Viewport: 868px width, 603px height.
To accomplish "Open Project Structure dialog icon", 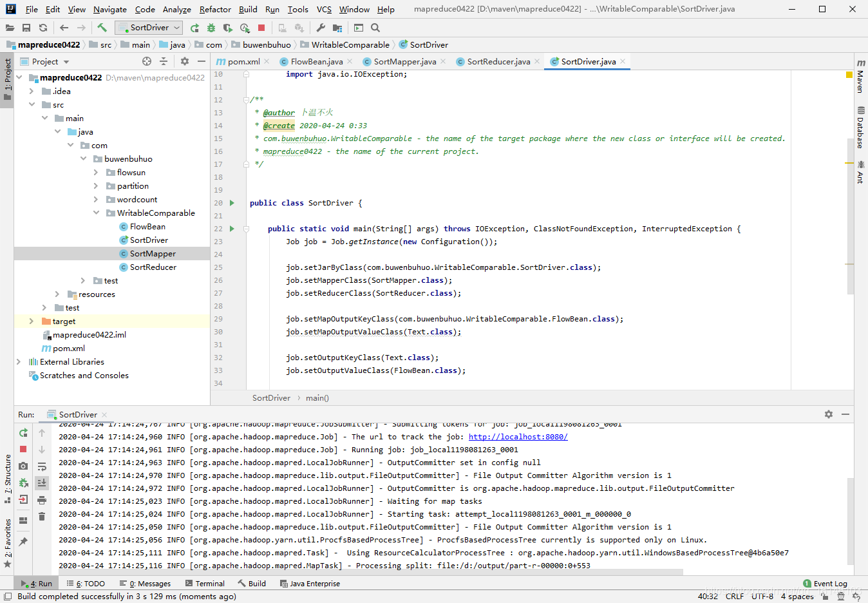I will [337, 28].
